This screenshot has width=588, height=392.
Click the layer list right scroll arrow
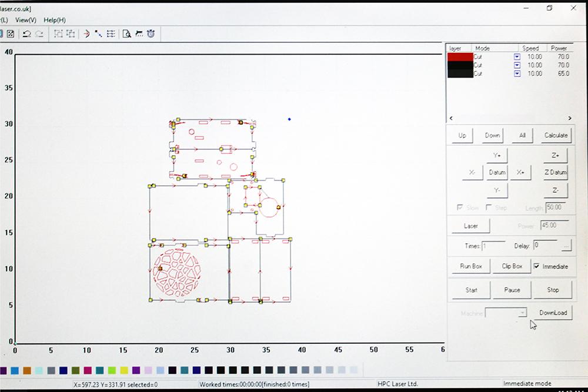point(570,118)
